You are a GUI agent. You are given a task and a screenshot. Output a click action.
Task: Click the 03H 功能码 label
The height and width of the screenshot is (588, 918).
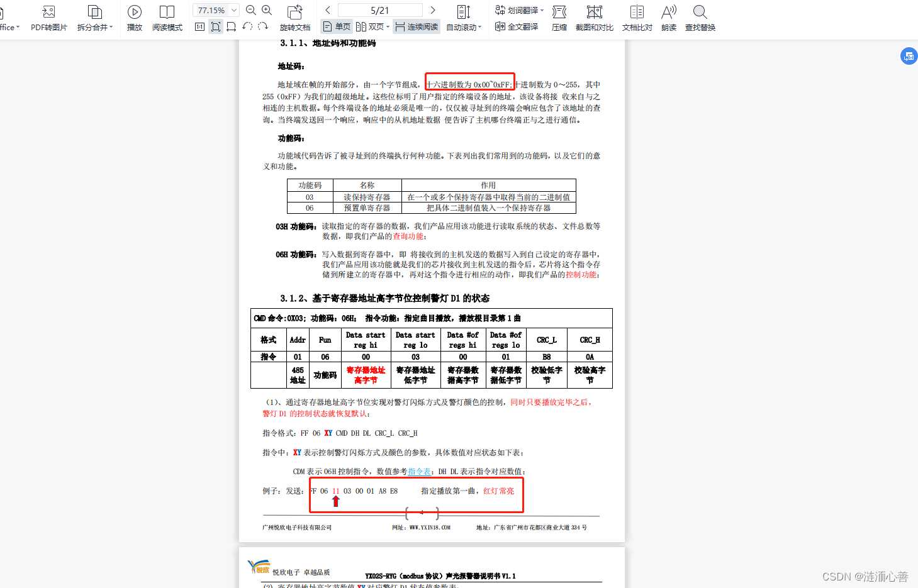[x=296, y=226]
